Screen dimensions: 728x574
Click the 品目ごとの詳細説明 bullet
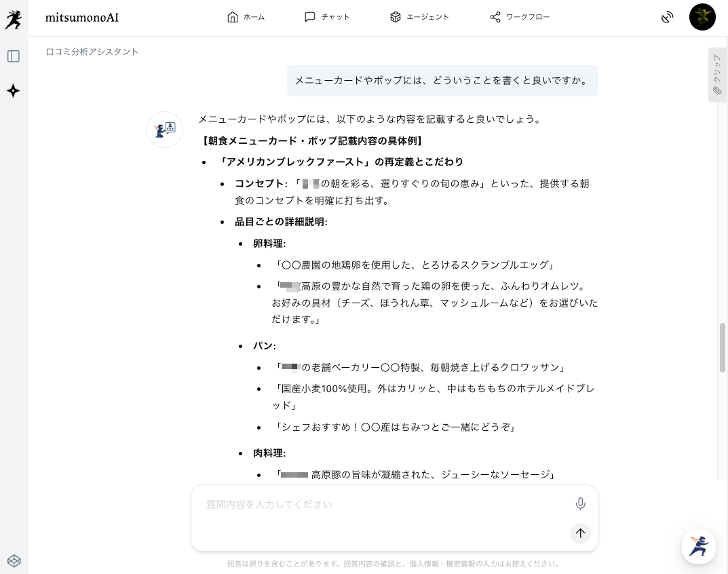281,222
